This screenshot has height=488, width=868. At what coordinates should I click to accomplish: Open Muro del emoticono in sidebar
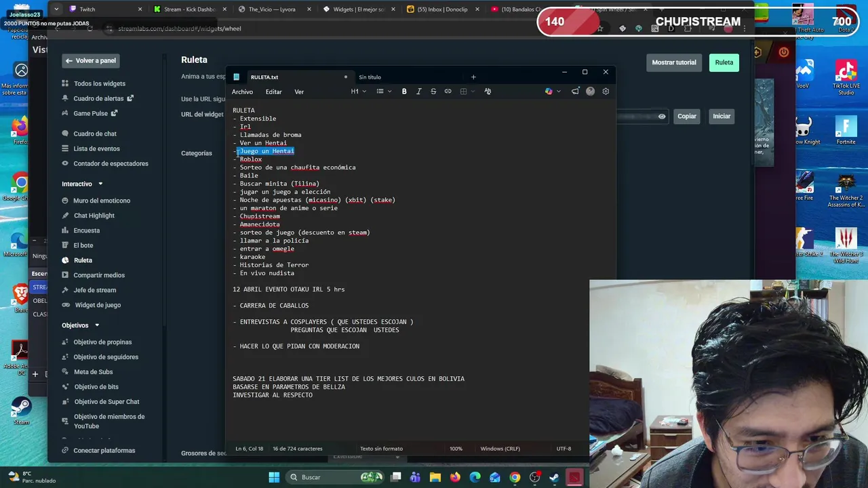[x=102, y=201]
